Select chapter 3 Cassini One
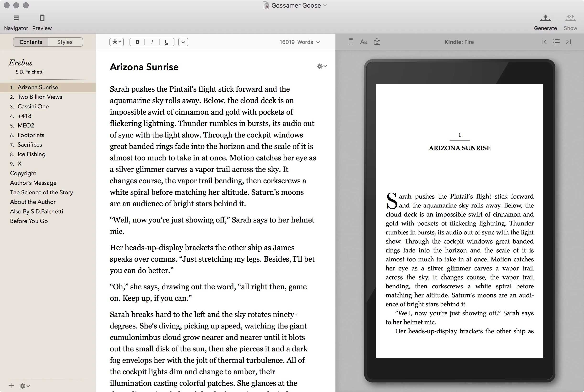The height and width of the screenshot is (392, 584). pyautogui.click(x=48, y=106)
